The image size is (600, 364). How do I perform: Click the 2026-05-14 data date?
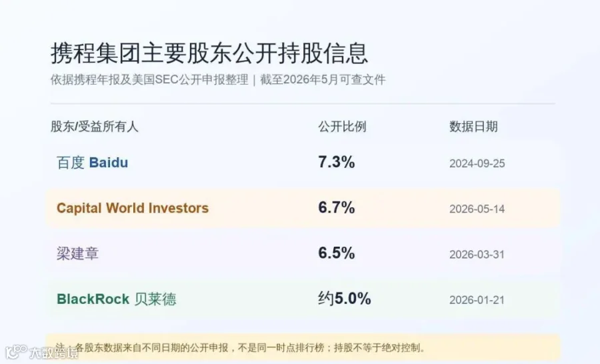point(477,209)
